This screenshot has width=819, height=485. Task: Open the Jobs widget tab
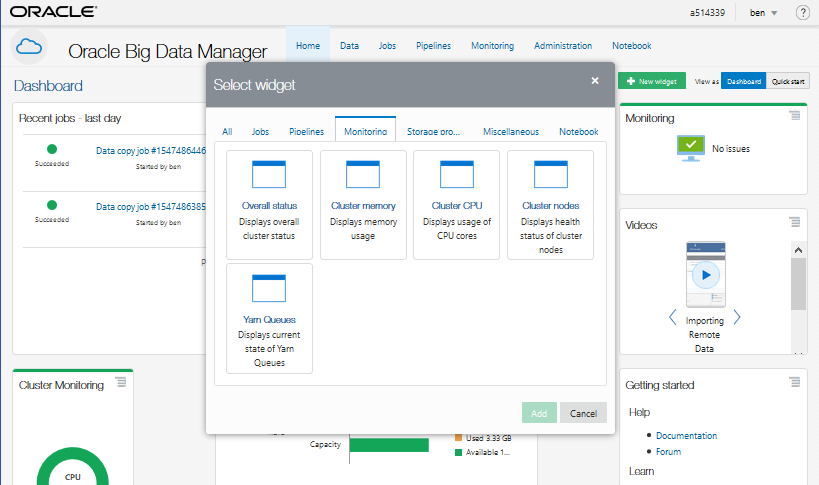coord(260,132)
